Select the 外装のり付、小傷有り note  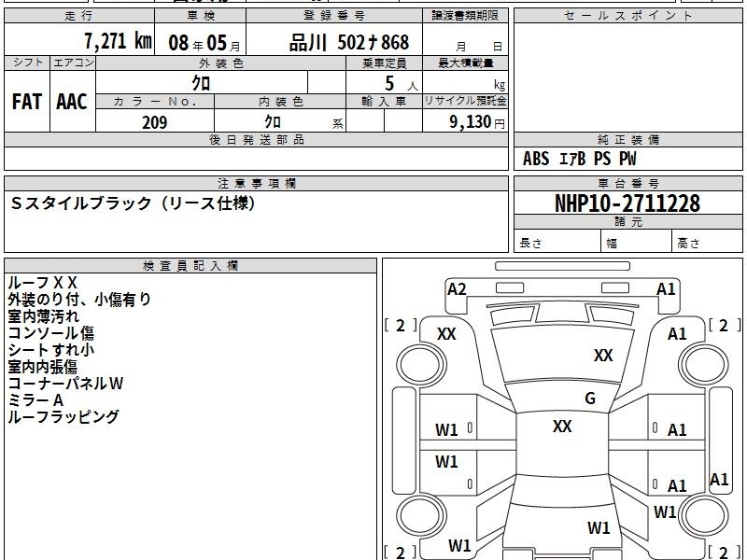point(79,300)
